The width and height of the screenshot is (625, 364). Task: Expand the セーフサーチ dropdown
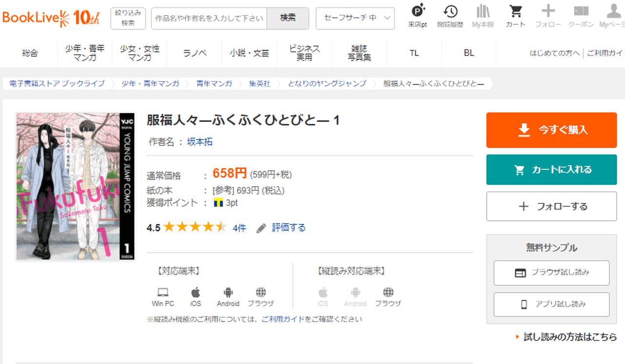click(355, 18)
